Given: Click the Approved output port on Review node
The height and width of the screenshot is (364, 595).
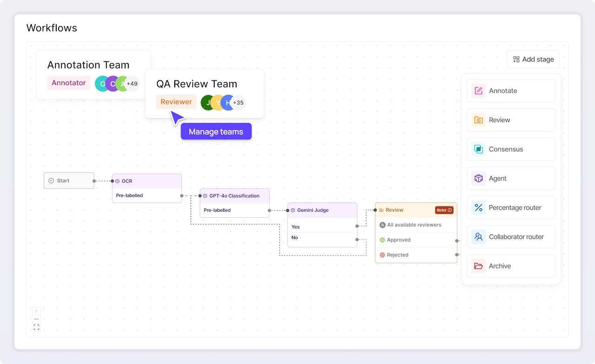Looking at the screenshot, I should tap(457, 240).
